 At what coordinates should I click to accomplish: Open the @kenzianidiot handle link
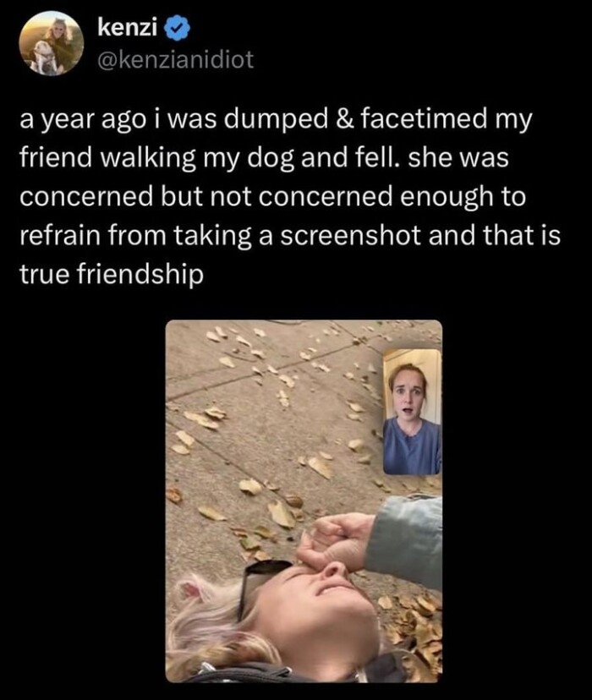coord(175,59)
